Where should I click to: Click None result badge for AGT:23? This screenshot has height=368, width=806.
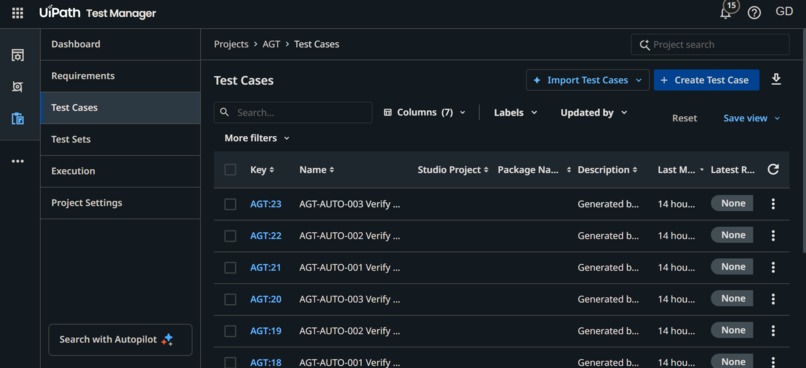click(732, 204)
